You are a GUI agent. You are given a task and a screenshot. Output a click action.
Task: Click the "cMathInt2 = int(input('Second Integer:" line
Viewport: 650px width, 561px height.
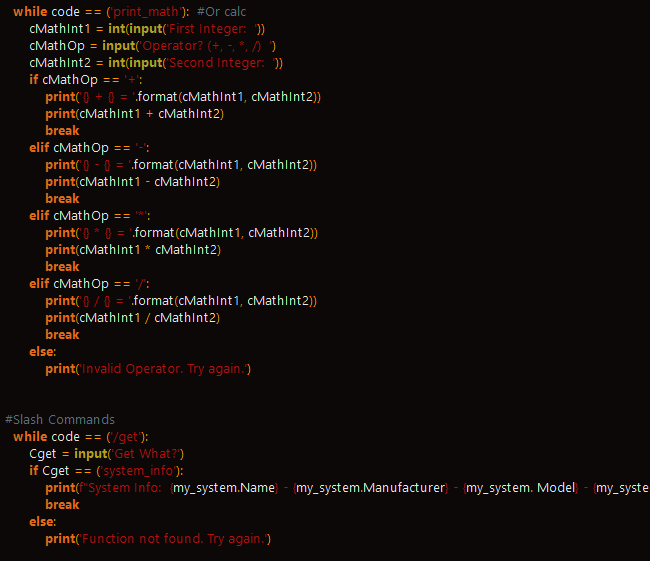click(156, 63)
